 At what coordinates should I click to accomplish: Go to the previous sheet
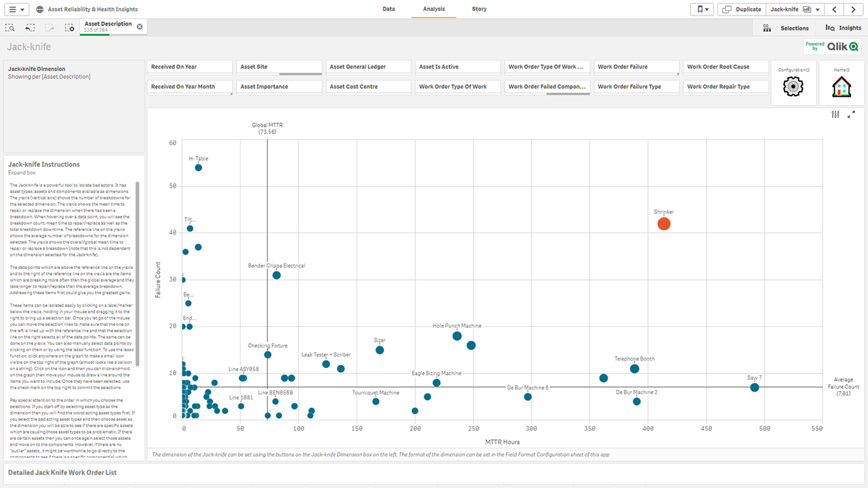[x=834, y=9]
